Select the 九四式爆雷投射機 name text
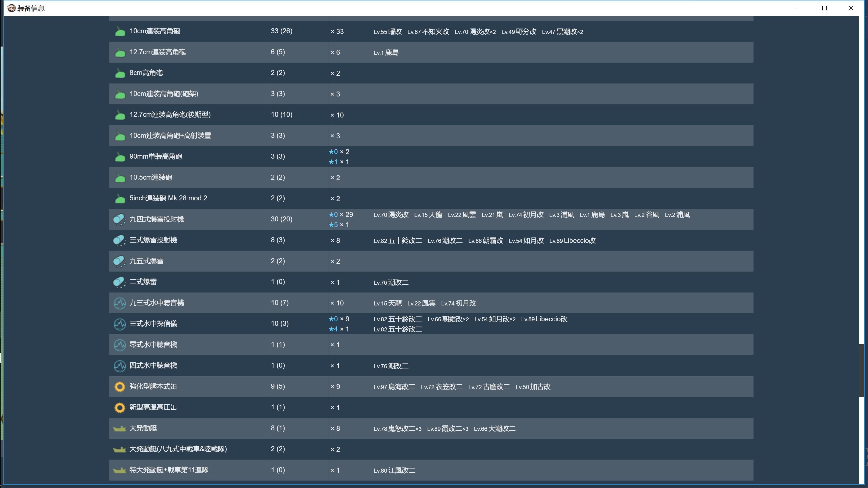 point(157,219)
